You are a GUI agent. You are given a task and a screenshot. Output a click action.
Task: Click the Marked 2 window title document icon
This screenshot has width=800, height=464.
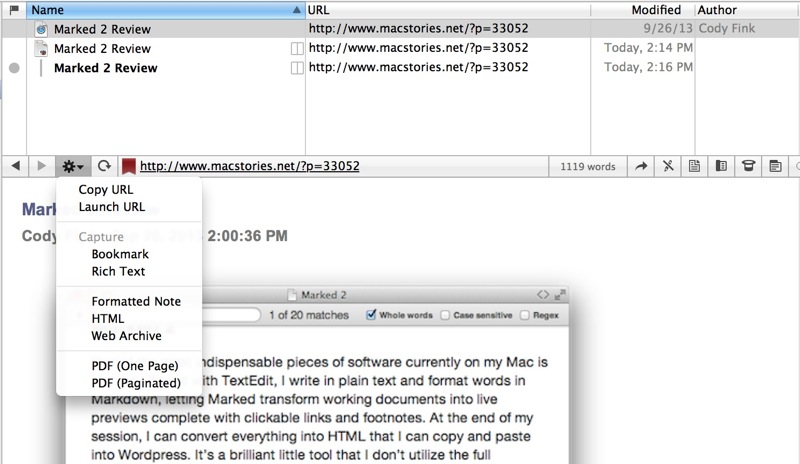(292, 295)
